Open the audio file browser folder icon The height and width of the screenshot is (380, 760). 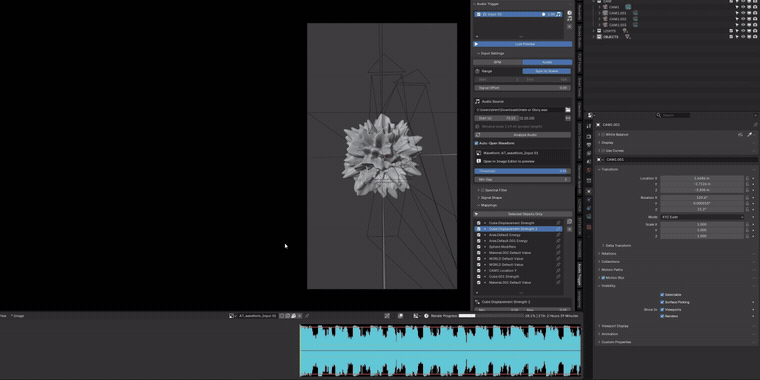point(568,110)
